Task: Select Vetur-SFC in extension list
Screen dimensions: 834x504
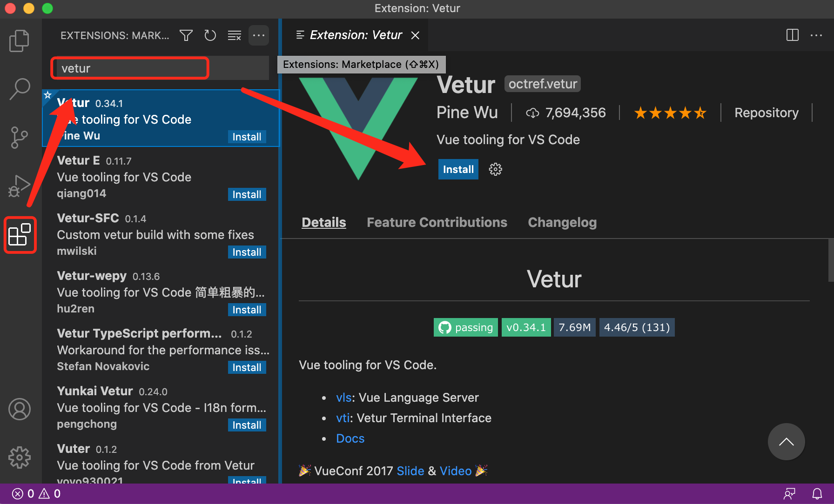Action: tap(161, 234)
